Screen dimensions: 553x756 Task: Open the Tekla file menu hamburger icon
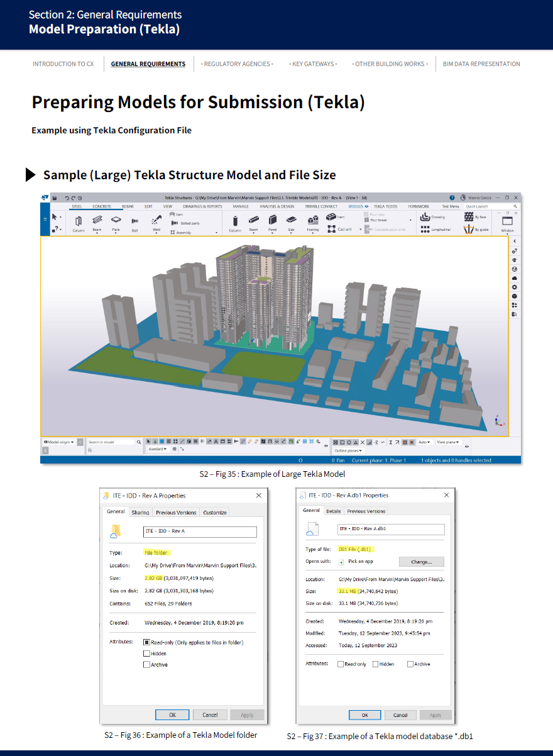[x=45, y=219]
